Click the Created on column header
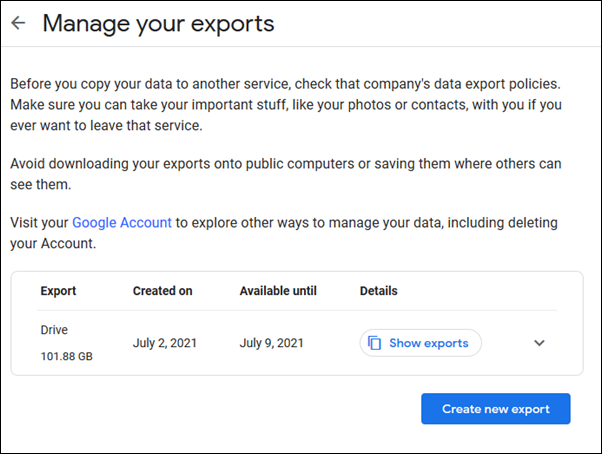Viewport: 602px width, 454px height. (x=162, y=291)
